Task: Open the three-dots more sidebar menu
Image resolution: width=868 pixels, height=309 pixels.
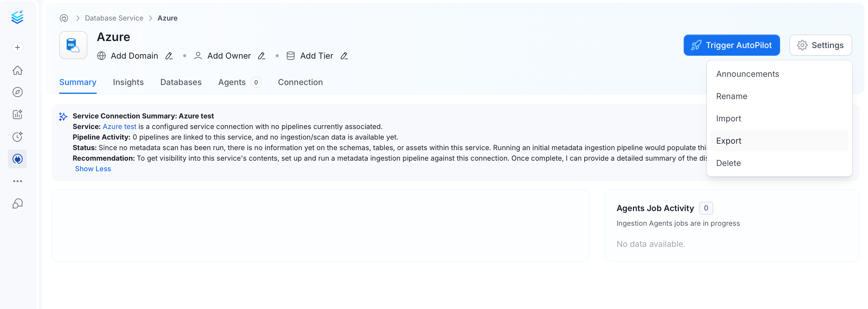Action: 18,181
